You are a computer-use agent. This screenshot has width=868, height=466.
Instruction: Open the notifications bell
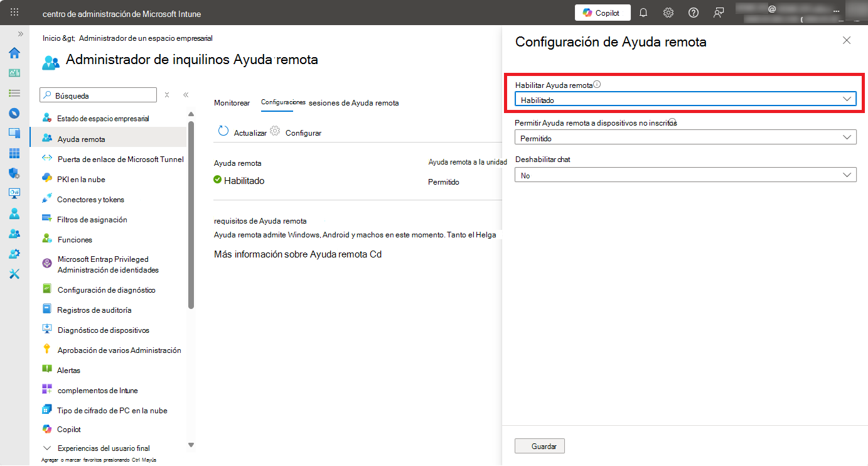643,13
